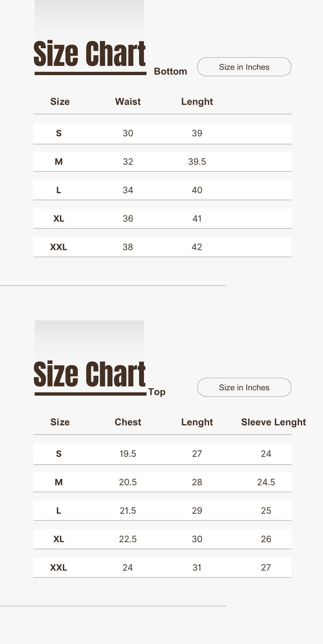
Task: Click the 41 length value
Action: [x=197, y=219]
